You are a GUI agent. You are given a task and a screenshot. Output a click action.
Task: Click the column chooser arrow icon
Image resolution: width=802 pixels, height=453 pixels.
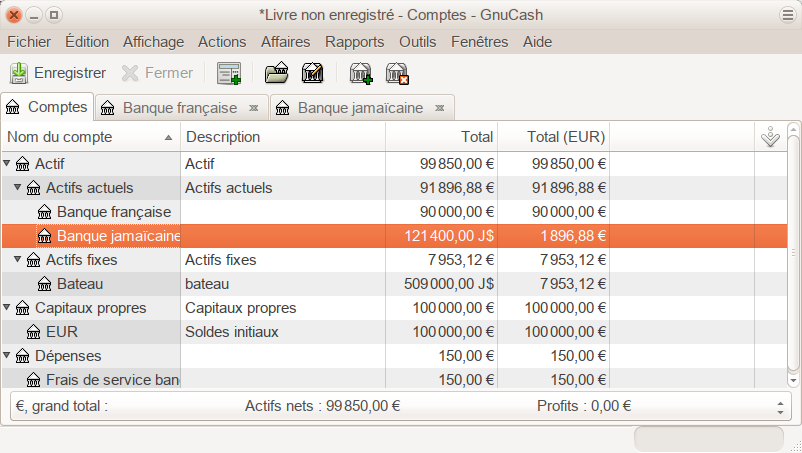point(769,138)
